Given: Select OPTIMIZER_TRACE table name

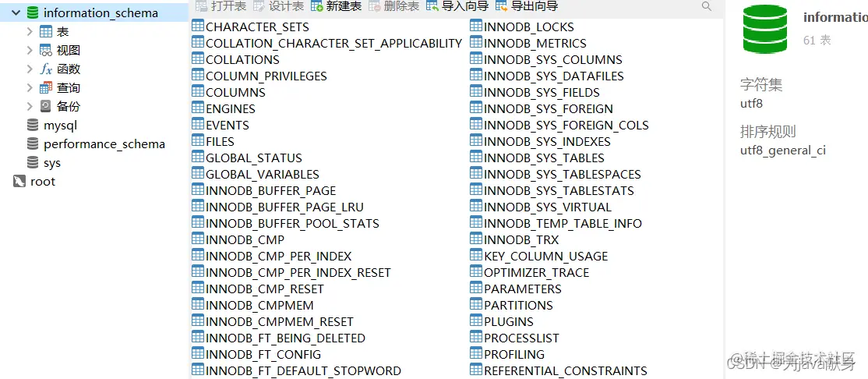Looking at the screenshot, I should 537,273.
